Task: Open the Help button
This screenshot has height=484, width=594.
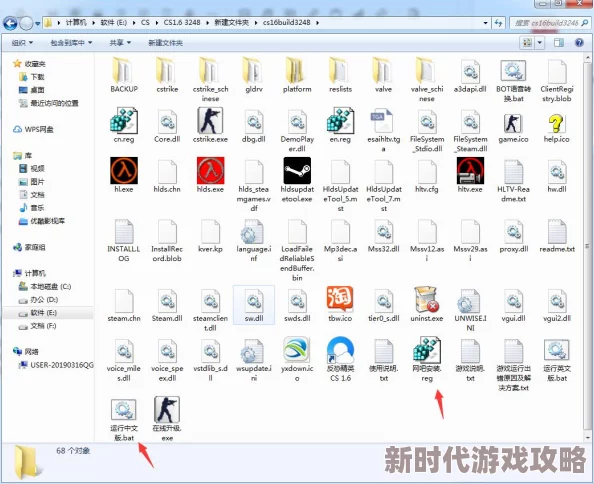Action: point(579,42)
